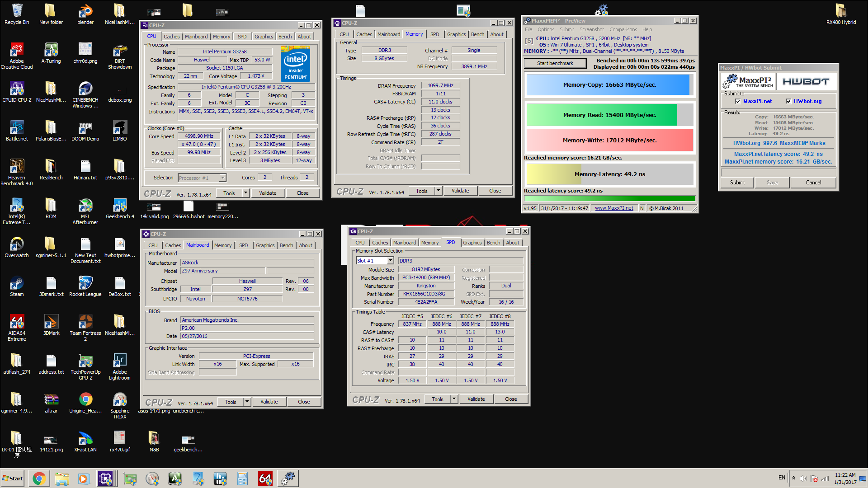This screenshot has height=488, width=868.
Task: Click Cancel in HWbot Submit dialog
Action: pyautogui.click(x=813, y=183)
